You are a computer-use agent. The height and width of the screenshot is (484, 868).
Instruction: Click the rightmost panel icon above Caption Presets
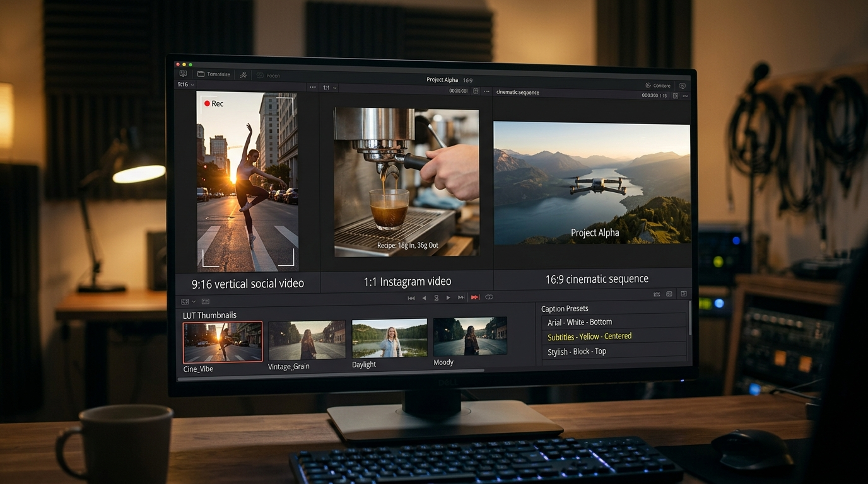click(x=683, y=294)
